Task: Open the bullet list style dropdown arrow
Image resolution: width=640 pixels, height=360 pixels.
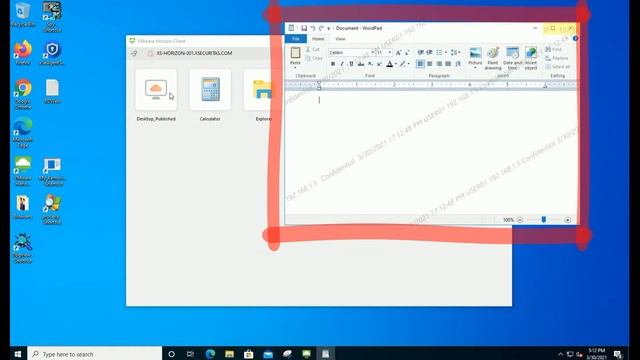Action: click(x=445, y=53)
